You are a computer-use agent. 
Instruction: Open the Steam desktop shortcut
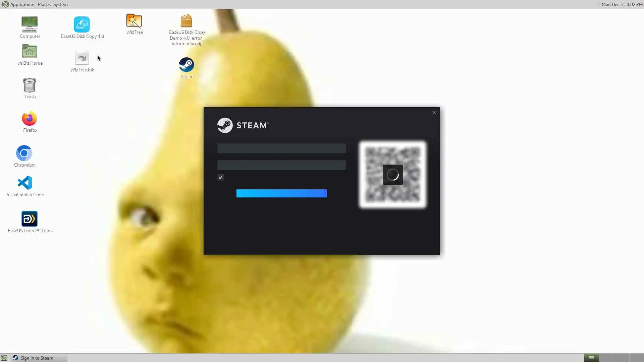click(186, 65)
